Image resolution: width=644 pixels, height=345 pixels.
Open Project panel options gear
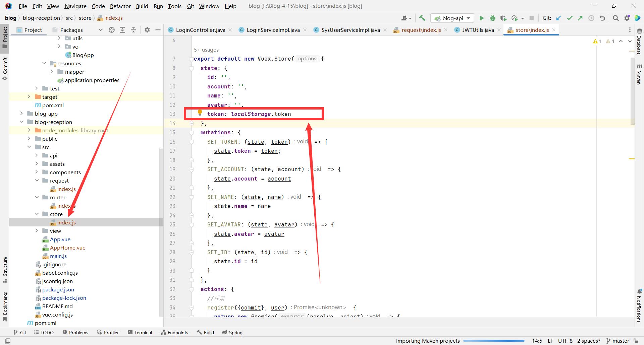[x=147, y=30]
